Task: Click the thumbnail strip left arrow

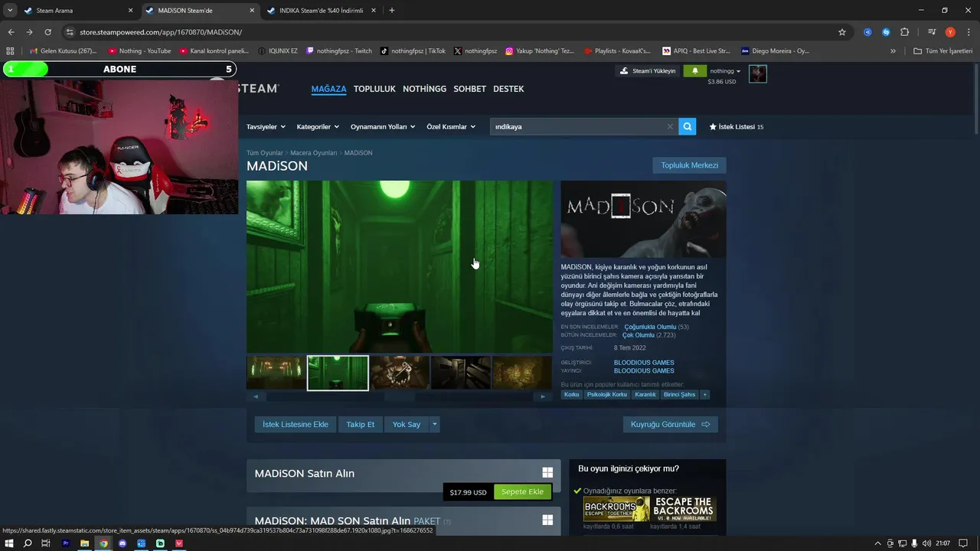Action: pos(256,396)
